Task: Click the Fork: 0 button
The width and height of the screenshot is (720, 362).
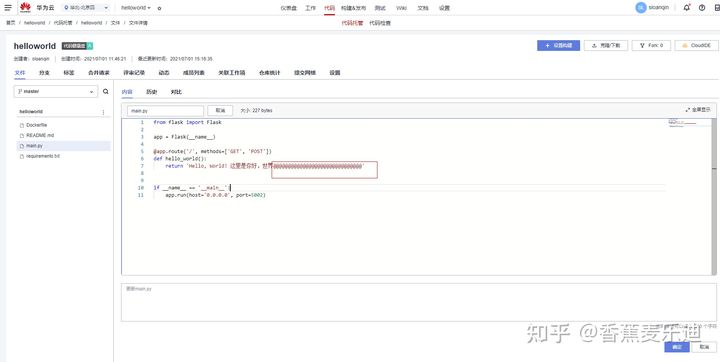Action: point(651,45)
